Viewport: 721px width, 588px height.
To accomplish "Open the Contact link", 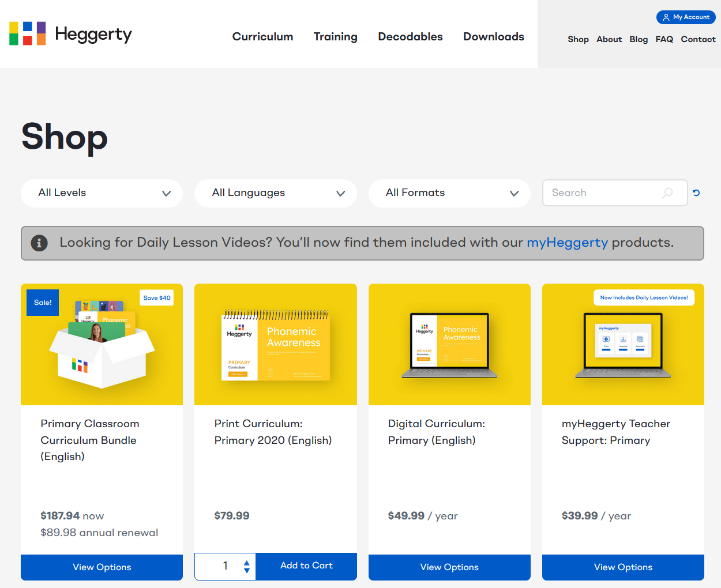I will point(698,39).
